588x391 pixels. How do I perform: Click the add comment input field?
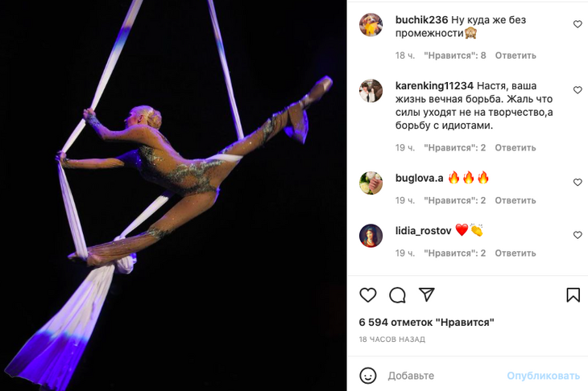(443, 376)
